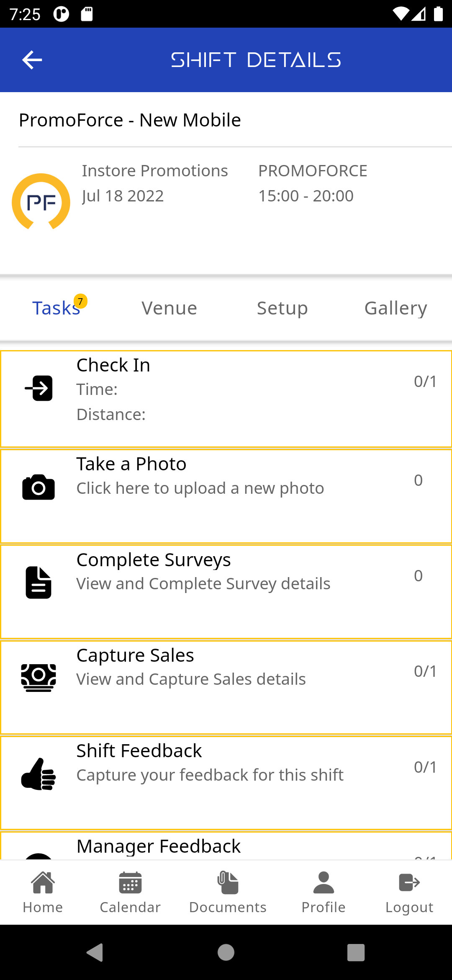Open Home from bottom navigation

click(43, 892)
